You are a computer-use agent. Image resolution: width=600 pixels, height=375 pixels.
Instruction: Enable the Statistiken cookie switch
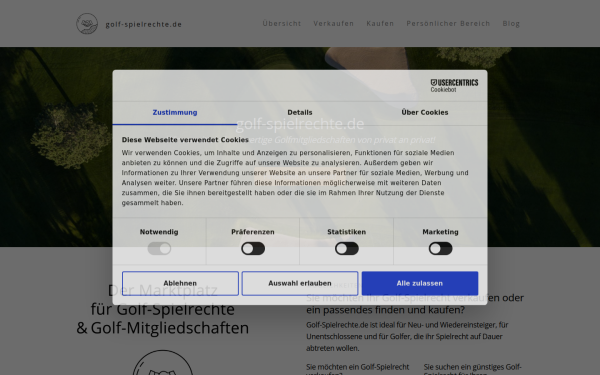(347, 248)
